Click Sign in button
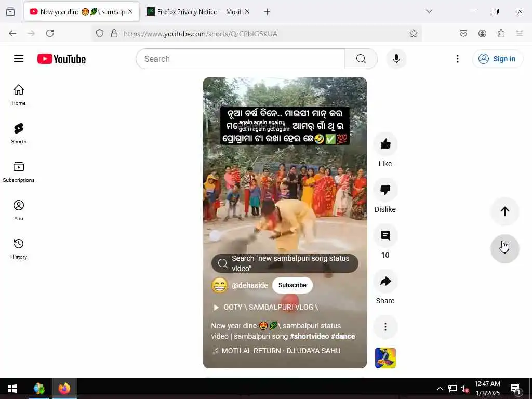Viewport: 532px width, 399px height. 497,59
